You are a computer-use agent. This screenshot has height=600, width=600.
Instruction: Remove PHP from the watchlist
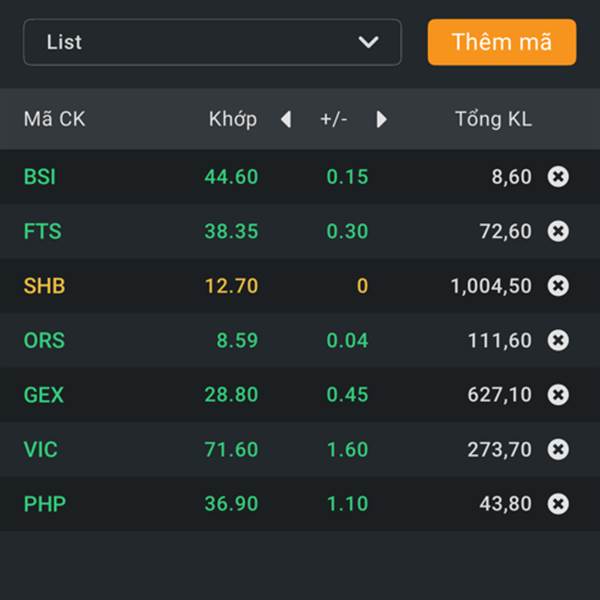(558, 504)
